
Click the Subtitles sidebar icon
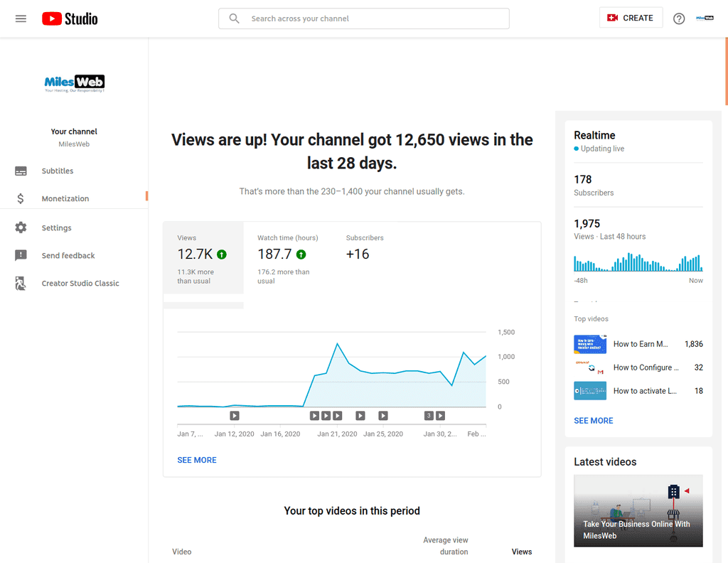(21, 171)
